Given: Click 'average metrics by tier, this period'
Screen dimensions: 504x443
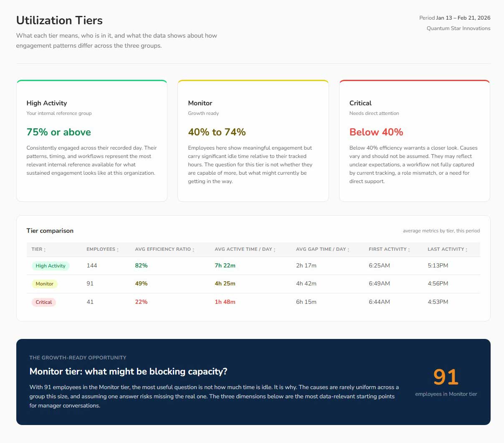Looking at the screenshot, I should click(x=441, y=231).
